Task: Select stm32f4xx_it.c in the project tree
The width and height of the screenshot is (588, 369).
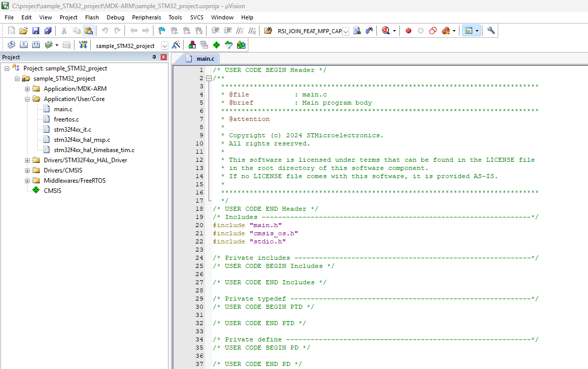Action: [x=72, y=130]
